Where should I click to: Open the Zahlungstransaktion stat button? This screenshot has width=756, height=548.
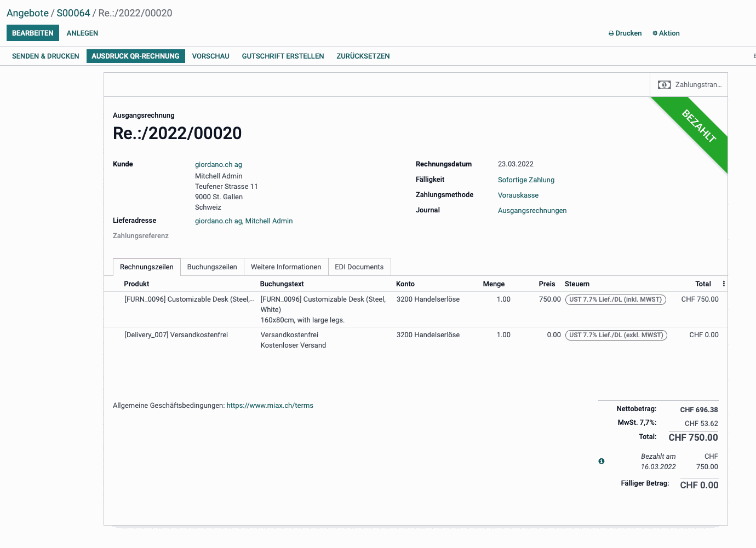click(x=689, y=85)
